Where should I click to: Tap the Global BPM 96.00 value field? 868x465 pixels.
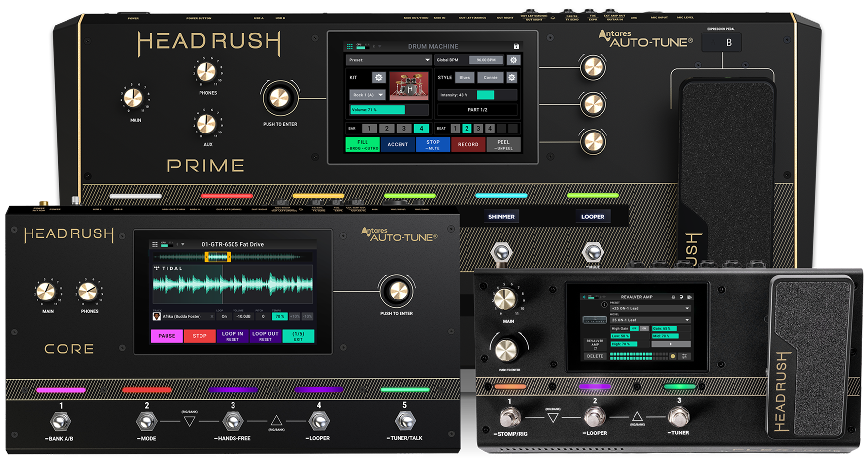(x=486, y=60)
